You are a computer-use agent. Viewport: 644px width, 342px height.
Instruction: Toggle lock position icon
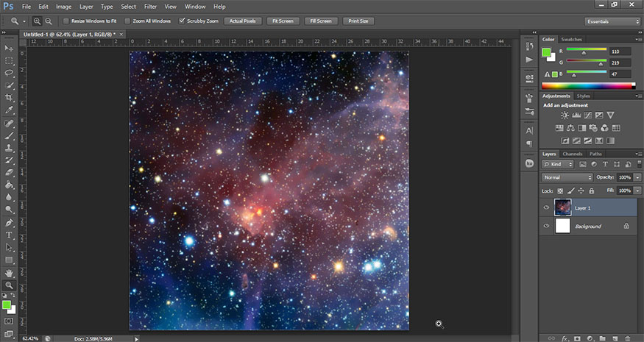click(581, 191)
